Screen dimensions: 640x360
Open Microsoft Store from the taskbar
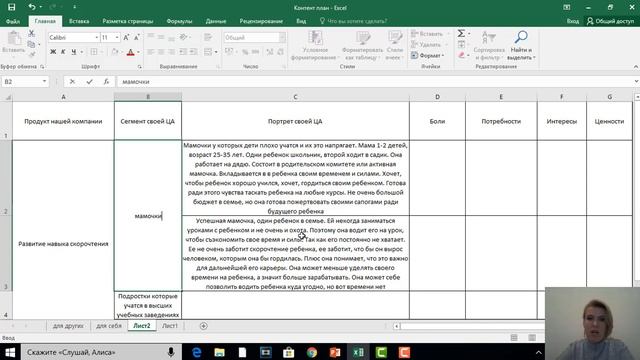click(289, 352)
